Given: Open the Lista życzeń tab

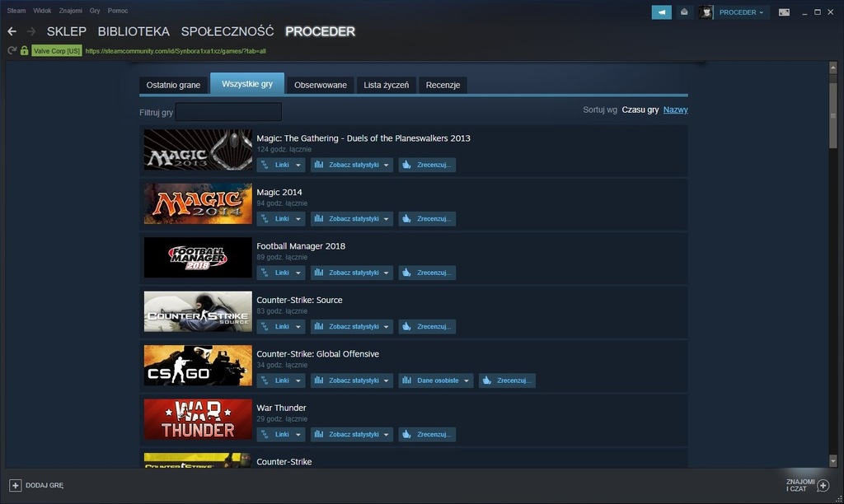Looking at the screenshot, I should point(386,85).
